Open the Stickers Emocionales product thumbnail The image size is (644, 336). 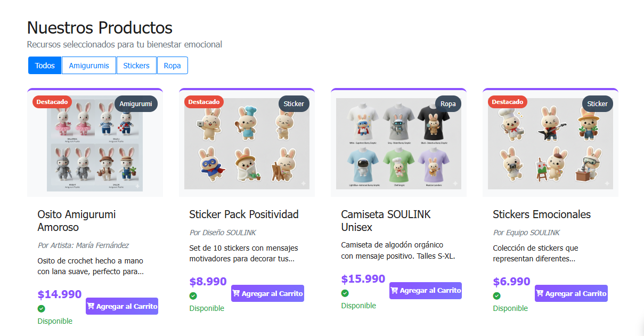coord(550,143)
